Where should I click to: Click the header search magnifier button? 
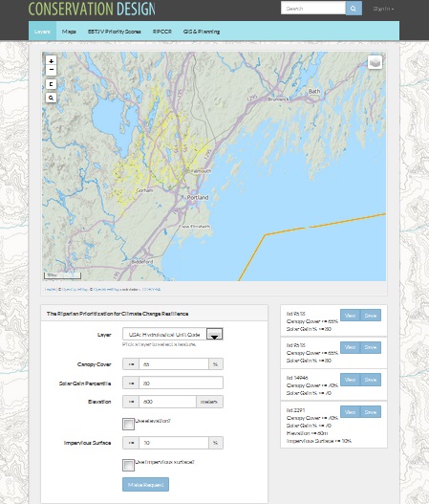pyautogui.click(x=354, y=9)
